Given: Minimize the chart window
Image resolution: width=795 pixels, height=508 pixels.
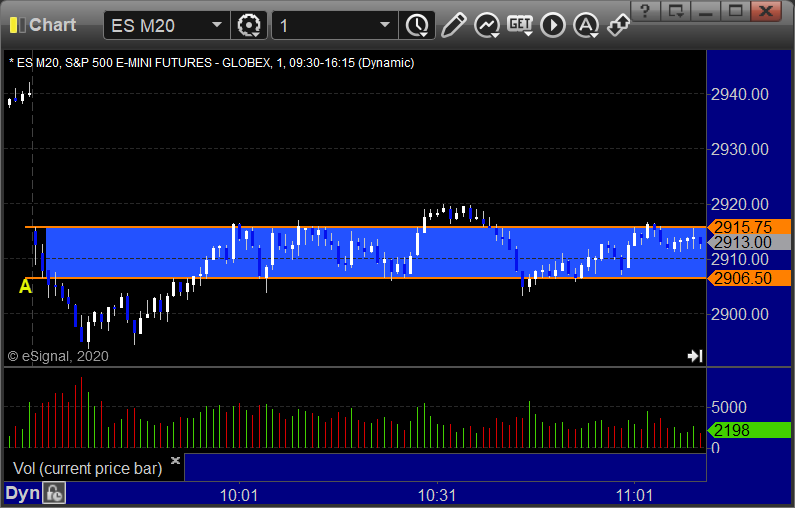Looking at the screenshot, I should pyautogui.click(x=706, y=11).
